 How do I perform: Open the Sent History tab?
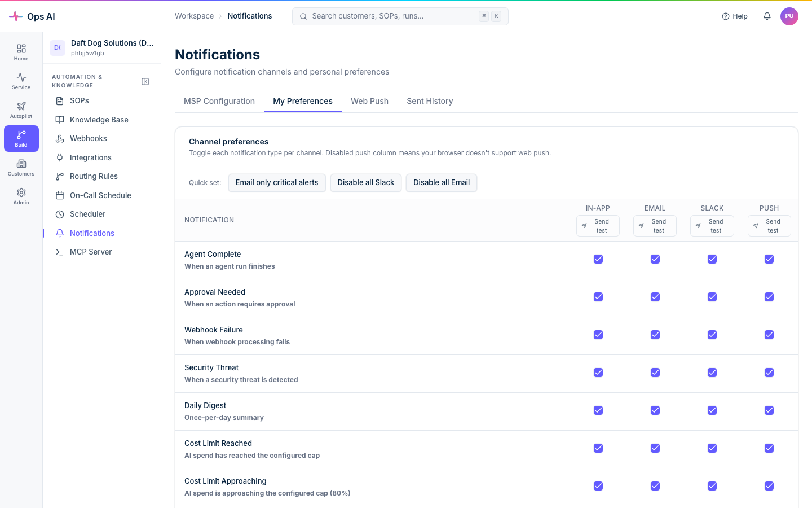click(x=430, y=101)
